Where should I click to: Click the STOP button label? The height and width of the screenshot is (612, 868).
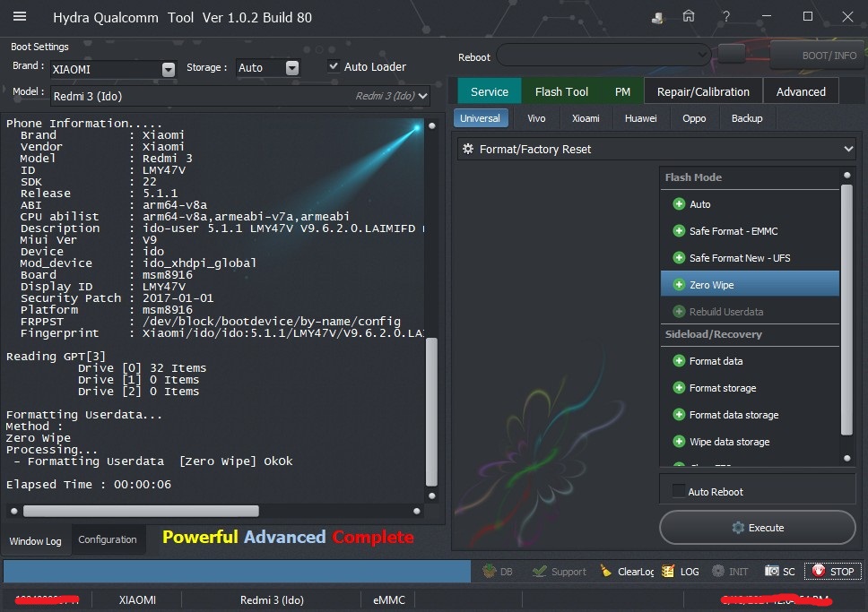(841, 572)
